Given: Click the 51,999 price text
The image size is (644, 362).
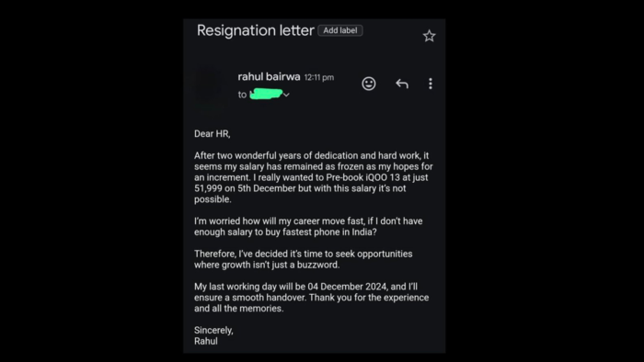Looking at the screenshot, I should 208,188.
